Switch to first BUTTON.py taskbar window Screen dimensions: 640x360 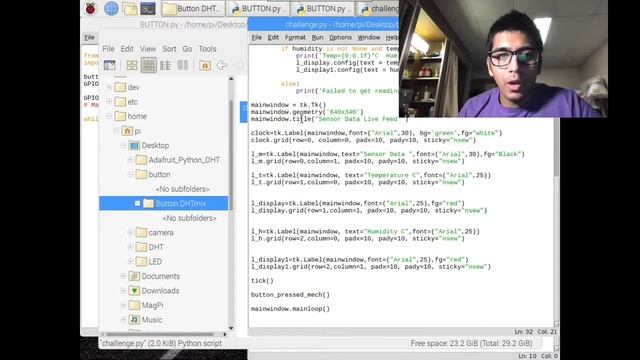pos(258,9)
